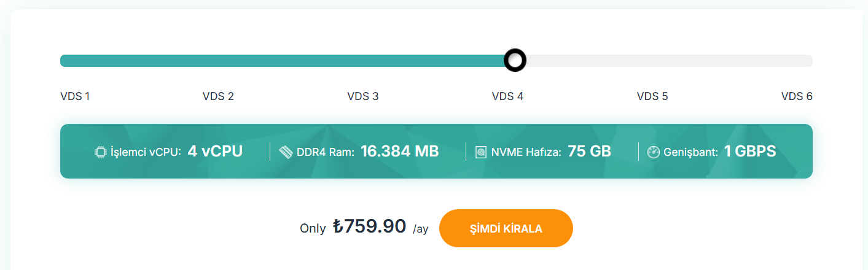Select the VDS 6 plan label
868x270 pixels.
coord(797,96)
